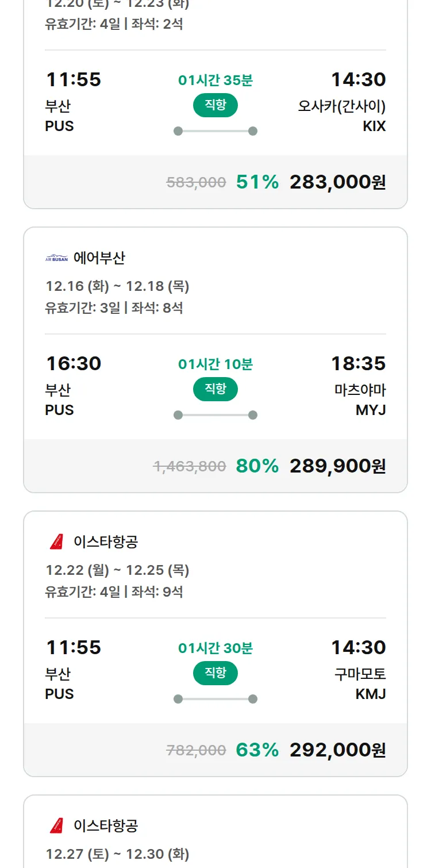
Task: Select the 292,000원 Kumamoto fare
Action: 337,750
